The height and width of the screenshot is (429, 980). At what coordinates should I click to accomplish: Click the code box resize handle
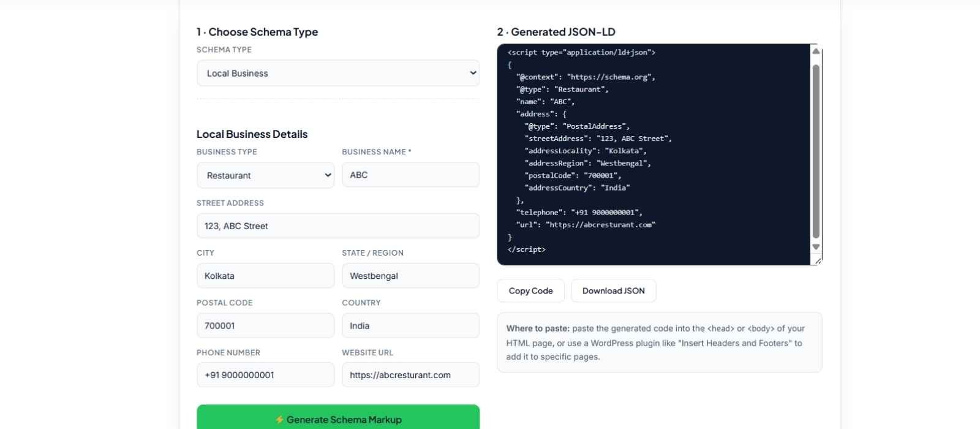[x=818, y=261]
